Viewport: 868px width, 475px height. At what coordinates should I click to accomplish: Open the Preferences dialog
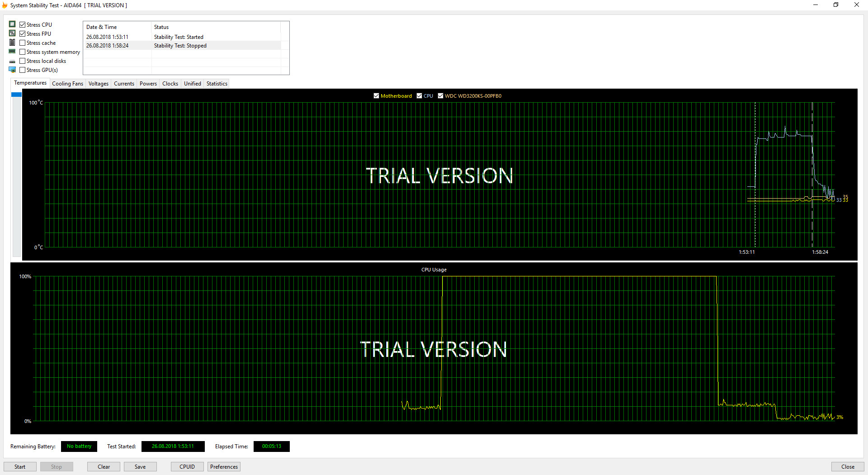[x=224, y=467]
